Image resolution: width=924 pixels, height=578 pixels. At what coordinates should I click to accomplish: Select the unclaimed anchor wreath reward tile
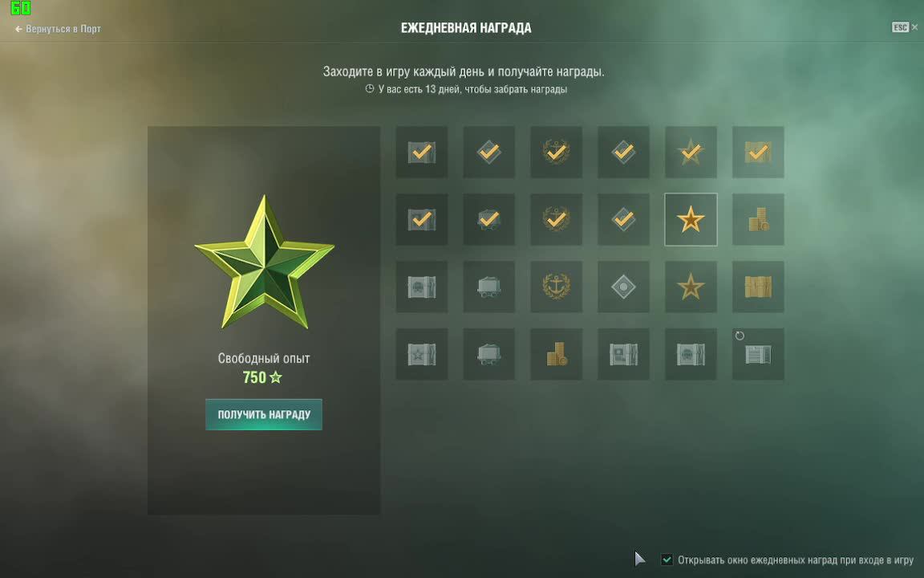[x=557, y=287]
